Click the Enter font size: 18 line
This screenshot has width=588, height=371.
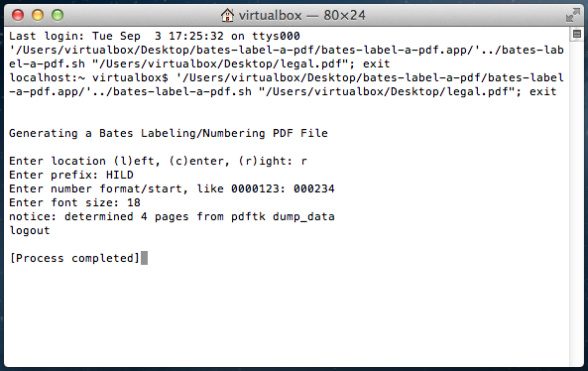coord(74,202)
